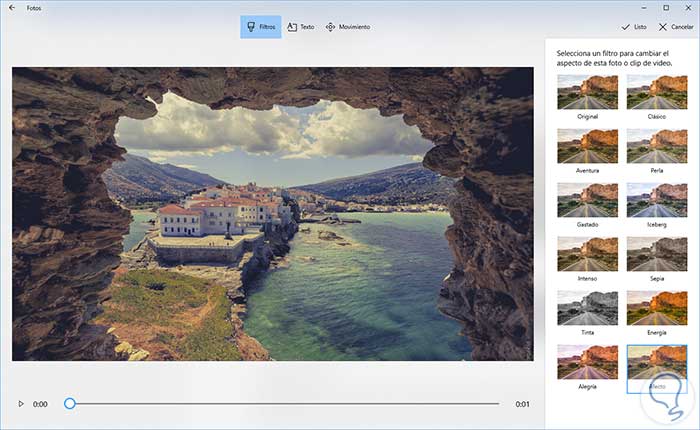The height and width of the screenshot is (430, 700).
Task: Select the Original filter thumbnail
Action: click(588, 92)
